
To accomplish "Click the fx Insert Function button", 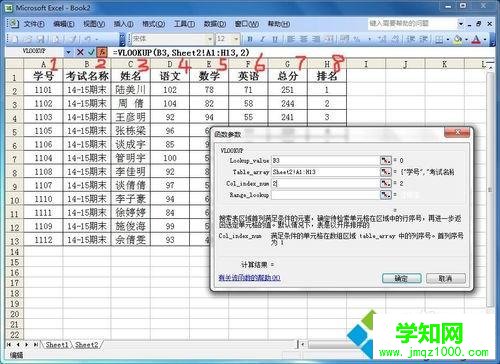I will (102, 52).
